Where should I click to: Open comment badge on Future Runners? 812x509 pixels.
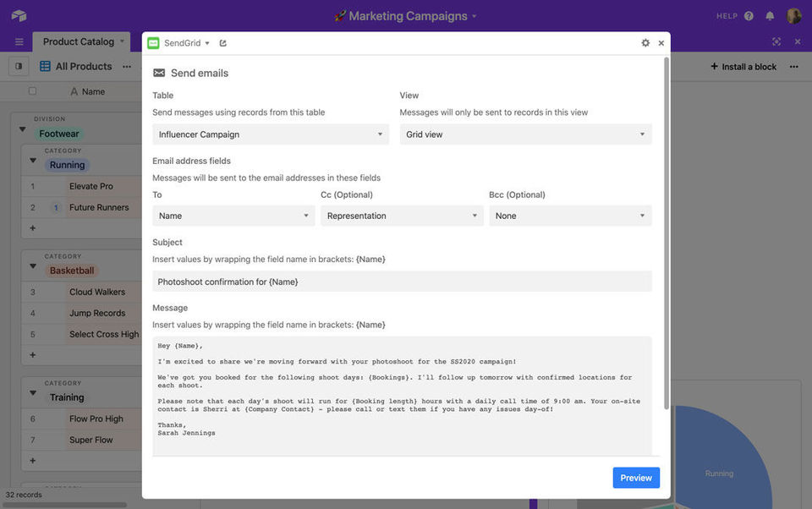click(x=56, y=208)
